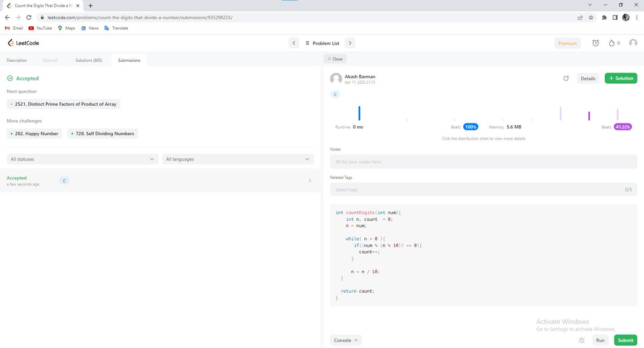Open the YouTube bookmark
The width and height of the screenshot is (644, 348).
tap(40, 28)
